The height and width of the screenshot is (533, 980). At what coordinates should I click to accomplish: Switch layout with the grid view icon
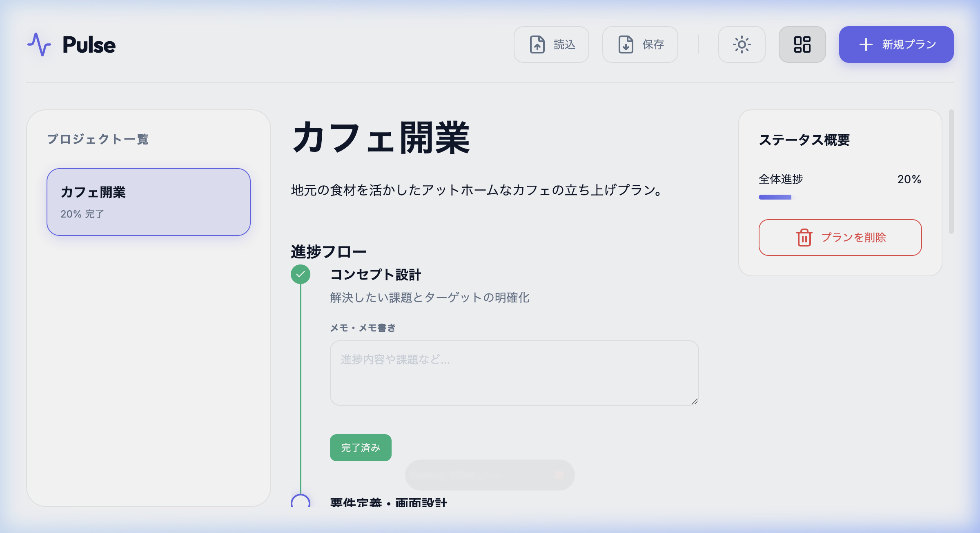[802, 44]
